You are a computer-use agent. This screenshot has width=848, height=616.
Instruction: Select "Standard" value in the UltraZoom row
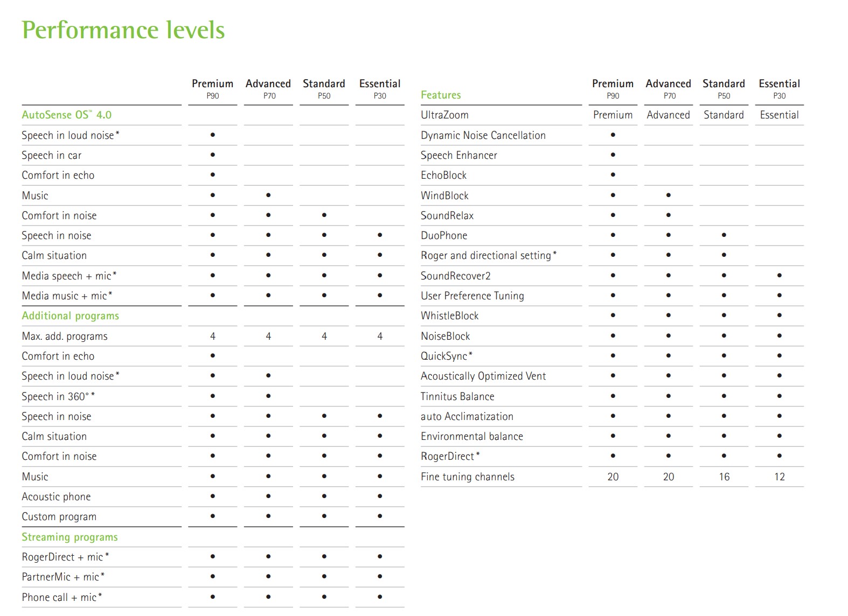(x=724, y=115)
